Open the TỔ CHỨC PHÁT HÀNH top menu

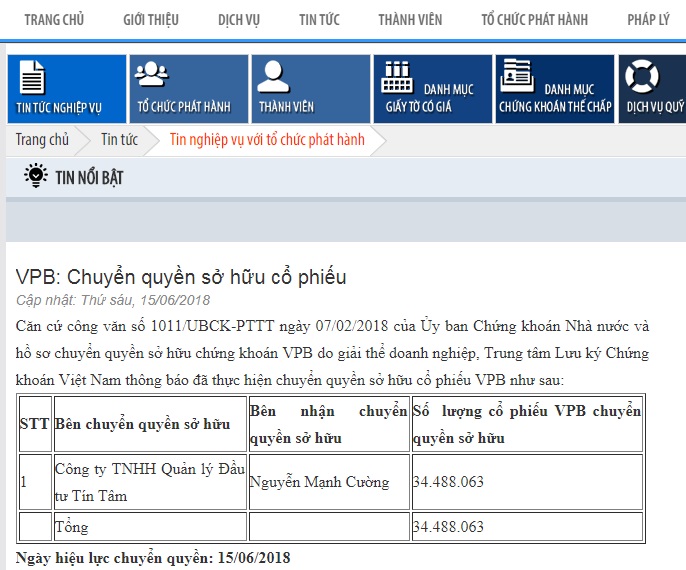coord(535,20)
